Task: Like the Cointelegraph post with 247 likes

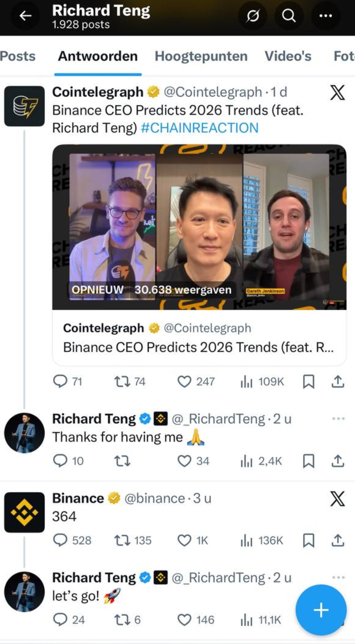Action: coord(184,382)
